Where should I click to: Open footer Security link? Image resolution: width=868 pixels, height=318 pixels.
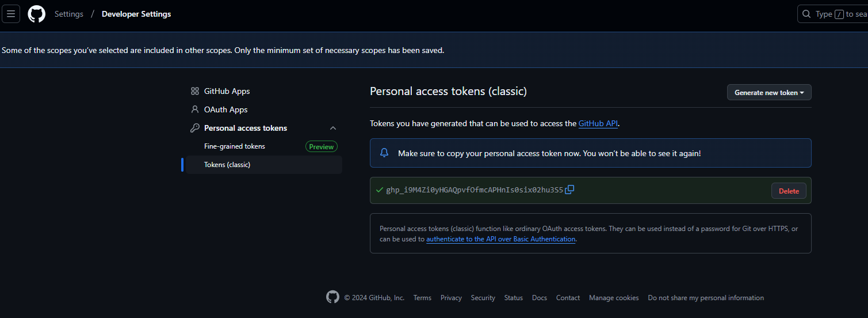point(483,298)
